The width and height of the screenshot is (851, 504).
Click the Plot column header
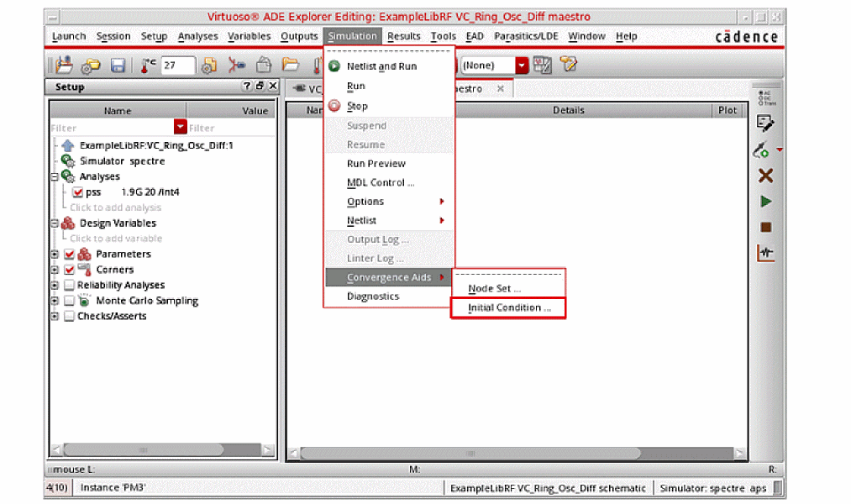(728, 110)
